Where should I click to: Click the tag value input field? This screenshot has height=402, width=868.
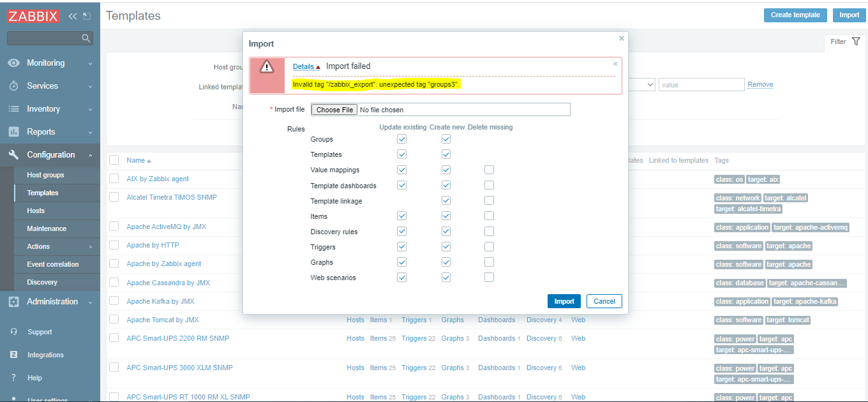pyautogui.click(x=701, y=84)
